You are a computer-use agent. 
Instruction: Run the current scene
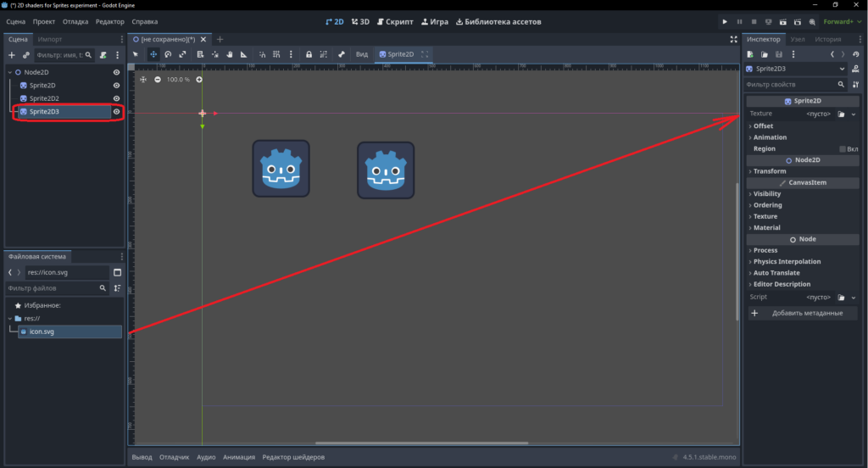click(x=782, y=21)
